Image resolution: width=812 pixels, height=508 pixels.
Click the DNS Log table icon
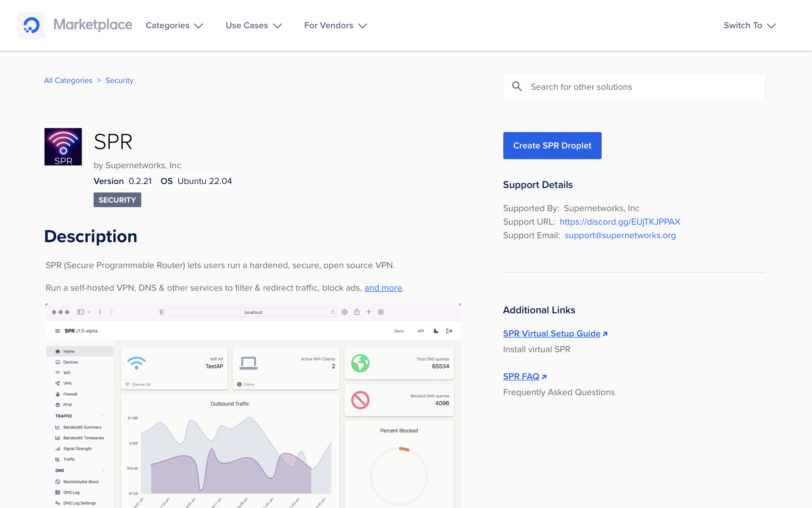[x=58, y=492]
